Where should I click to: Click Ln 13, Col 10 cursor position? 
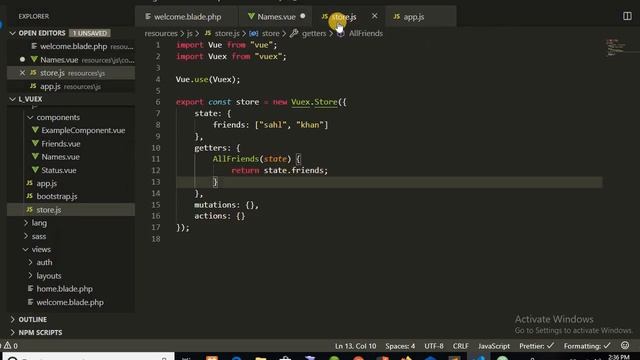pyautogui.click(x=356, y=346)
